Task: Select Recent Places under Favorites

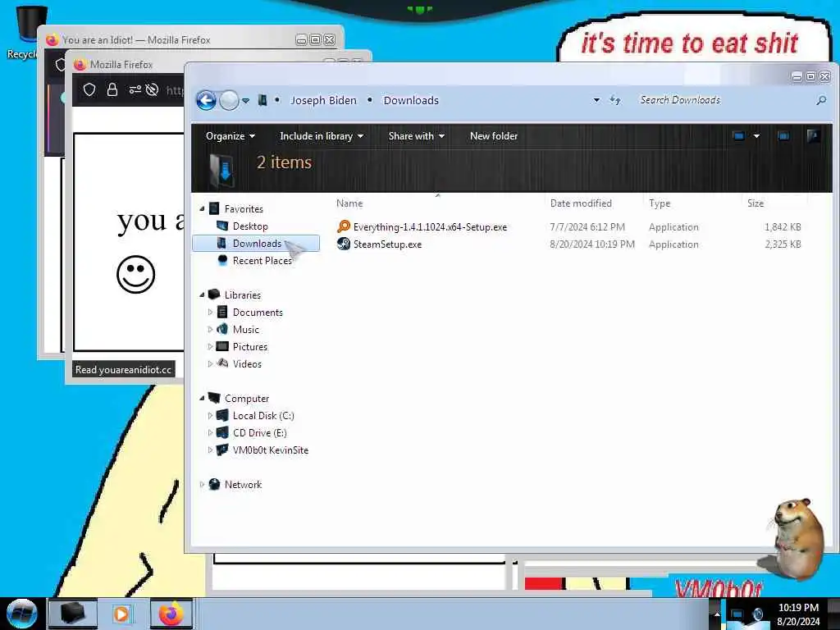Action: coord(262,261)
